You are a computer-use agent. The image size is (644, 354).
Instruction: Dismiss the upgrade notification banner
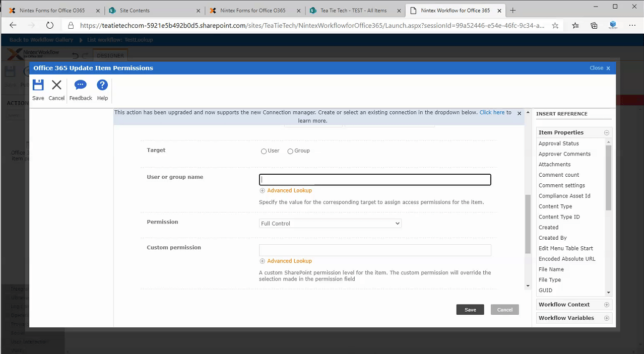click(x=520, y=113)
